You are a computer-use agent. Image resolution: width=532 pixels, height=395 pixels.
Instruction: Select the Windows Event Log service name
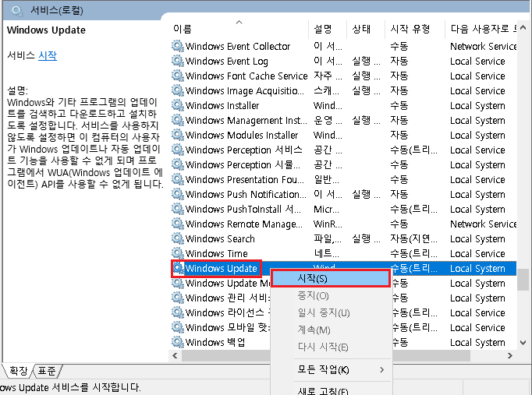227,61
